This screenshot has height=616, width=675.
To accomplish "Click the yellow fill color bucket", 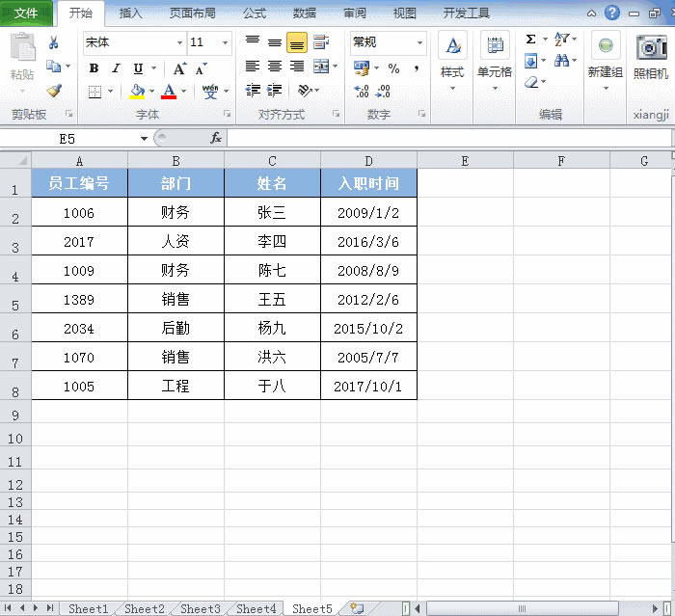I will (137, 92).
